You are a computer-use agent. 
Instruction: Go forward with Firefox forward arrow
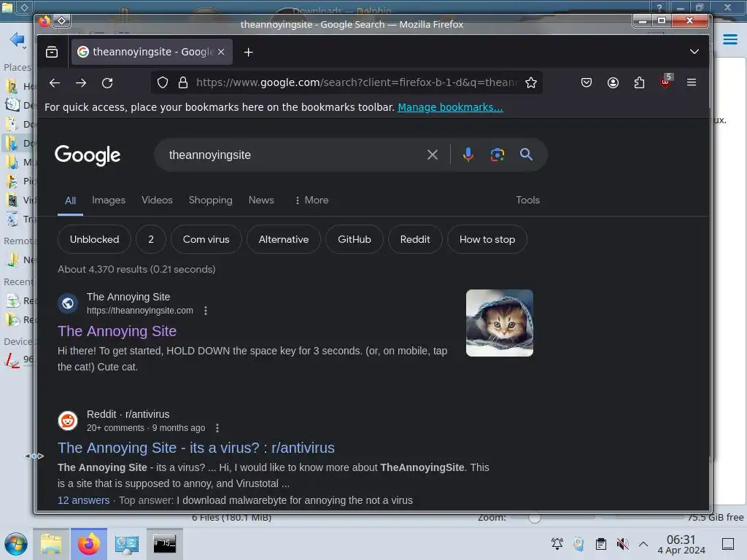[81, 83]
